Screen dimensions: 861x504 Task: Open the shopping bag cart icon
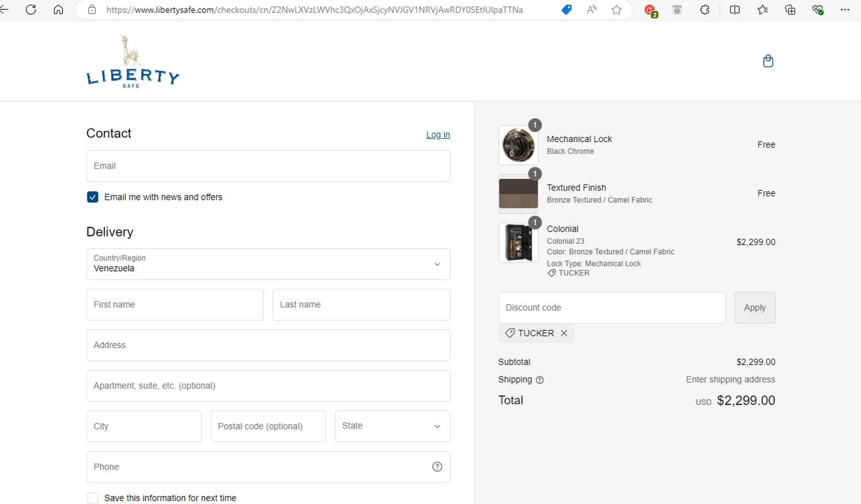pos(768,61)
